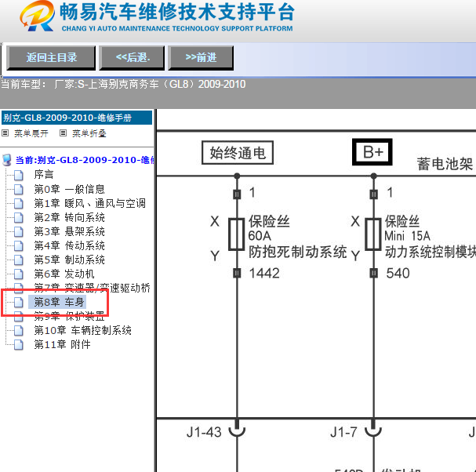Image resolution: width=476 pixels, height=472 pixels.
Task: Click the page icon beside 第11章
Action: [19, 345]
